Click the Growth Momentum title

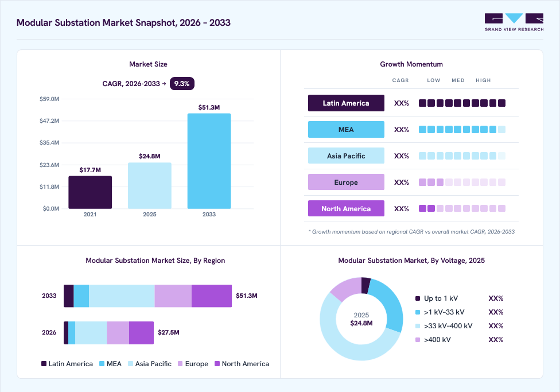pos(411,64)
